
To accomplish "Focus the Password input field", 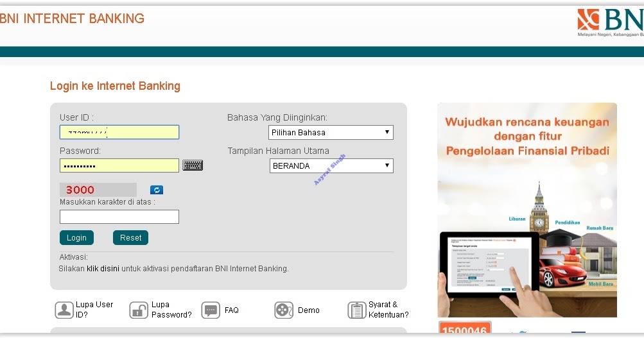I will [119, 165].
